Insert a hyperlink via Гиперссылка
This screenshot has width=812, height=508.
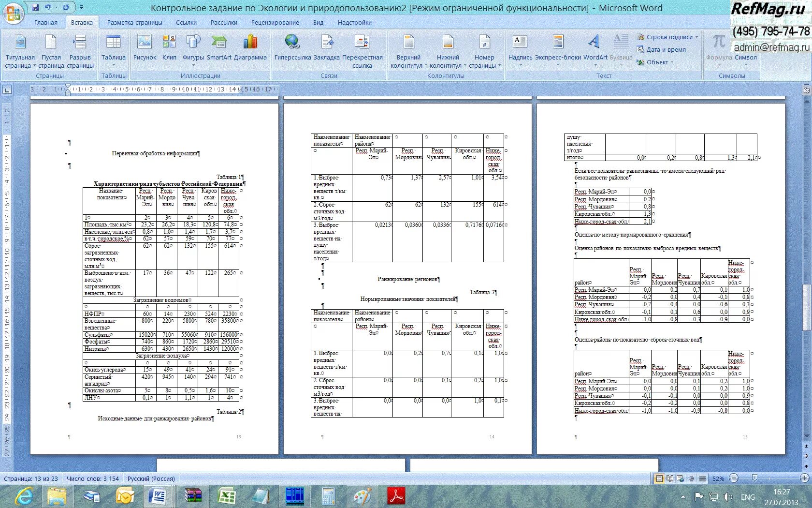[x=292, y=47]
